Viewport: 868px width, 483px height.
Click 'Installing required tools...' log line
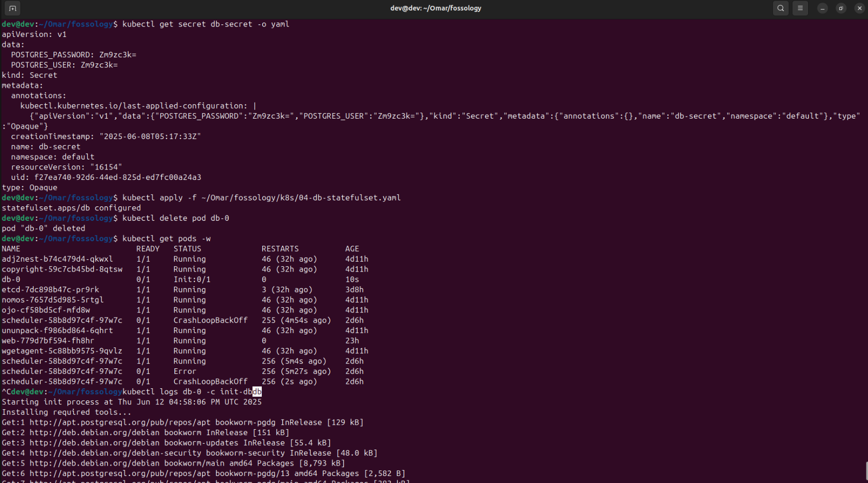tap(66, 412)
